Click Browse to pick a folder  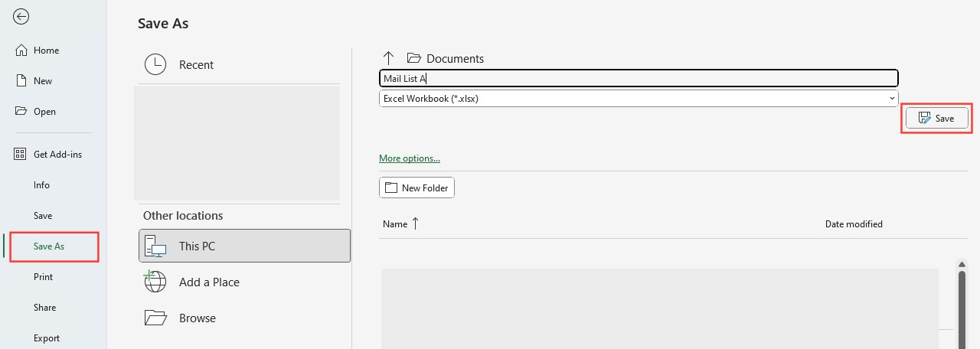244,318
